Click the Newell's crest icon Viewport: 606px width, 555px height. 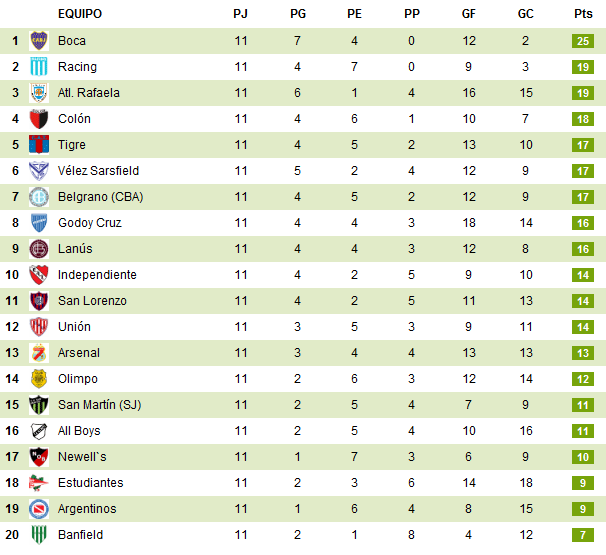[40, 457]
